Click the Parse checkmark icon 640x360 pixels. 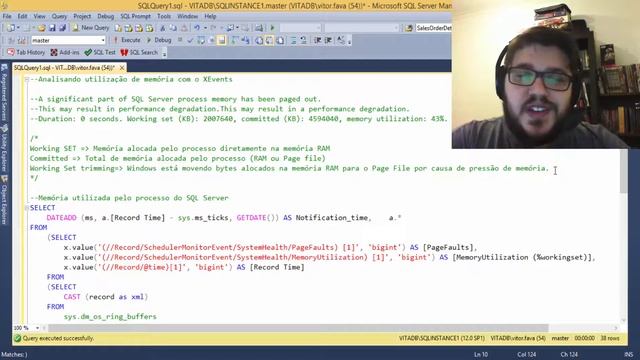click(190, 40)
